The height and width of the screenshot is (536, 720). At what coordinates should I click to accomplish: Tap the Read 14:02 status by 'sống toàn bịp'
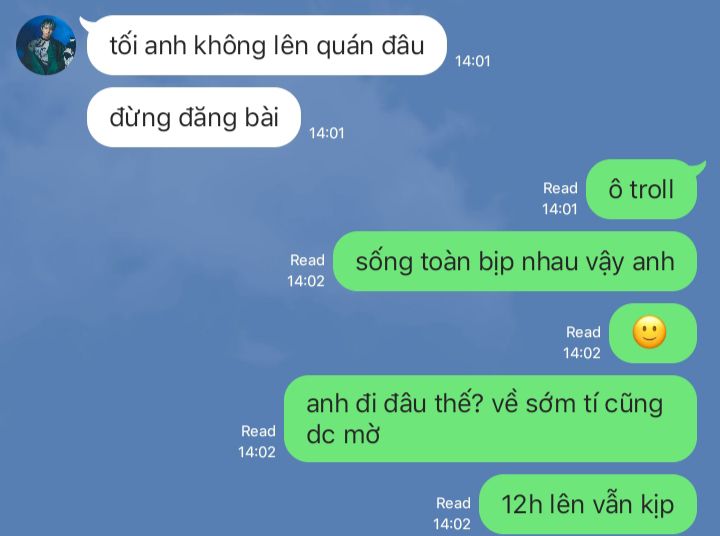tap(306, 271)
